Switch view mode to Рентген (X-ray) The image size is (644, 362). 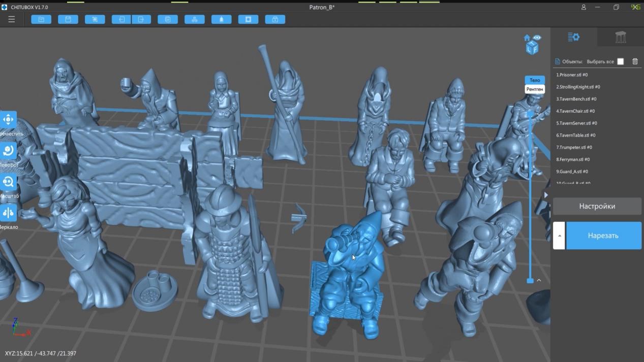coord(534,89)
